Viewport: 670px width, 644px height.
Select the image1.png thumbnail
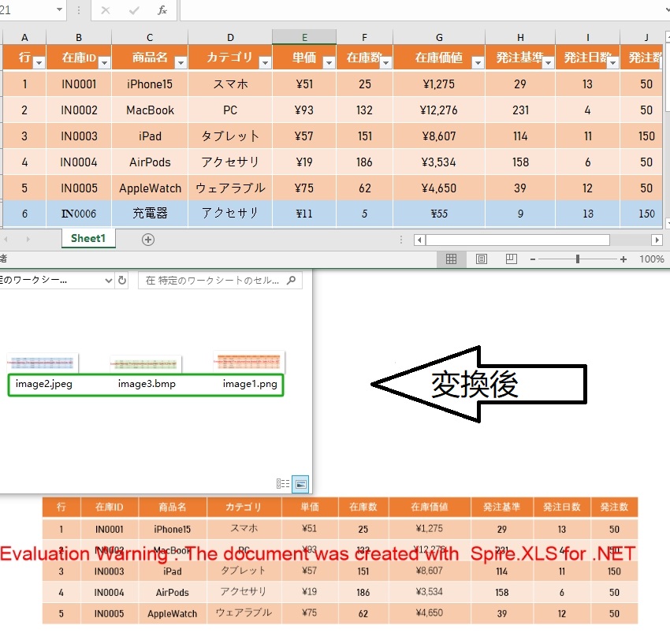[x=249, y=362]
